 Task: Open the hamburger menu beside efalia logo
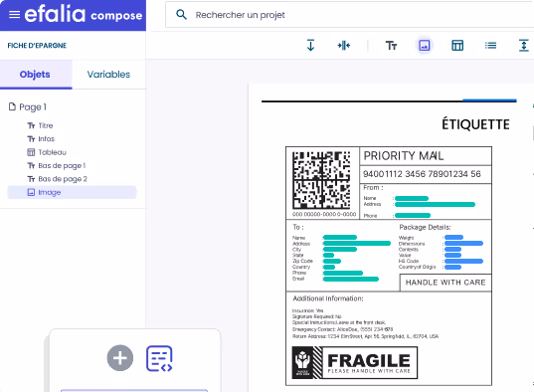[x=14, y=15]
